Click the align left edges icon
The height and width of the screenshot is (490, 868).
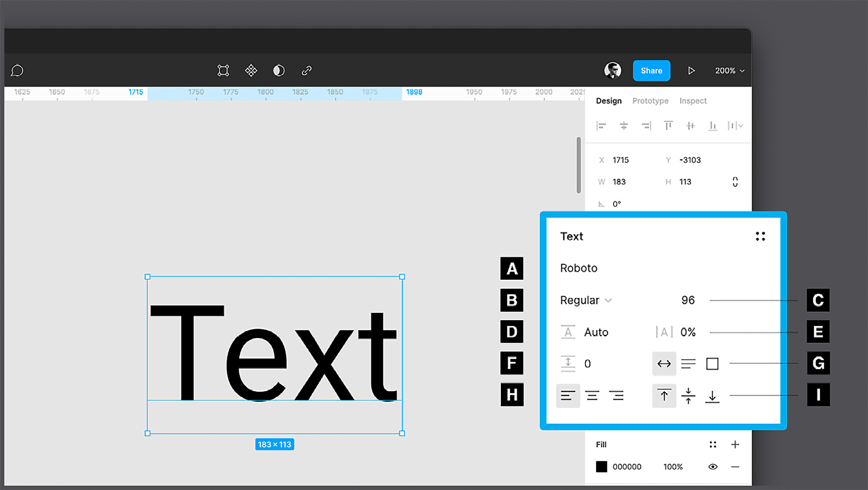(x=601, y=126)
